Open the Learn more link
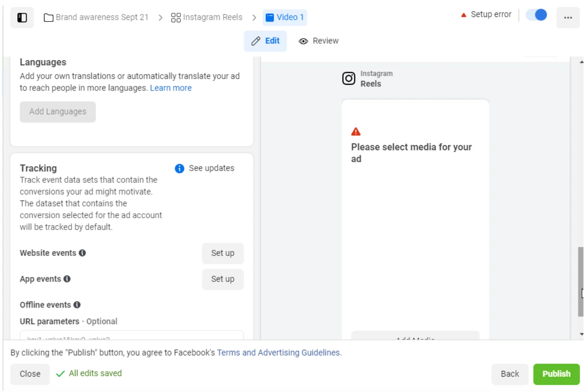 coord(171,88)
